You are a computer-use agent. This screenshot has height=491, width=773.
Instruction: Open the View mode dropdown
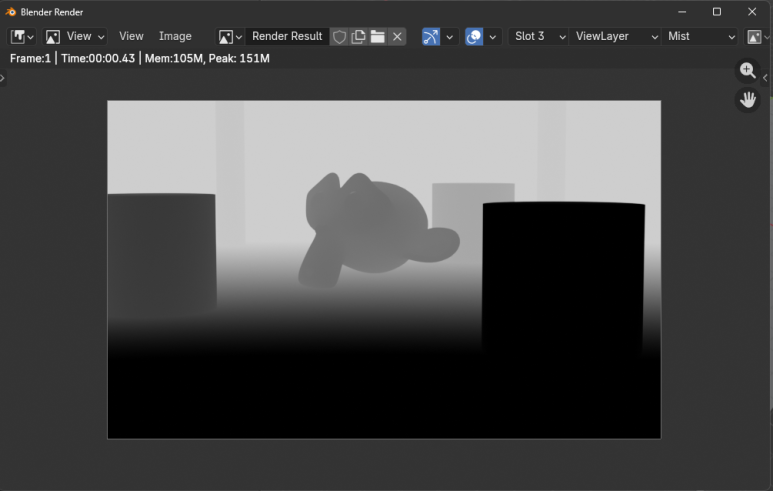coord(75,36)
